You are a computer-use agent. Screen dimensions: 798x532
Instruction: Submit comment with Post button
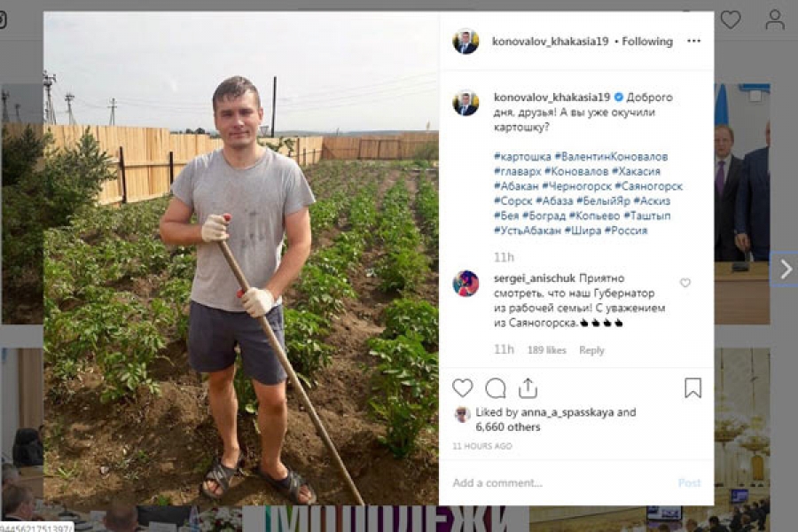[689, 482]
